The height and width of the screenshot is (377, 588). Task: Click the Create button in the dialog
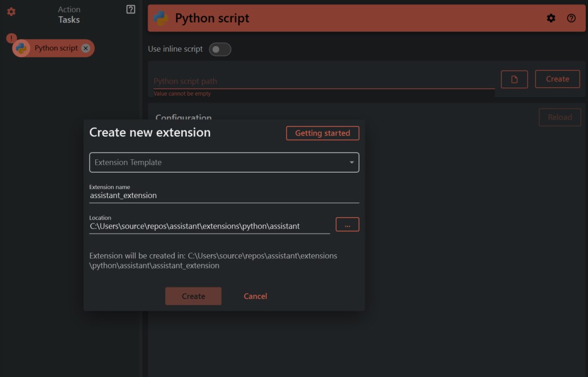pyautogui.click(x=193, y=295)
